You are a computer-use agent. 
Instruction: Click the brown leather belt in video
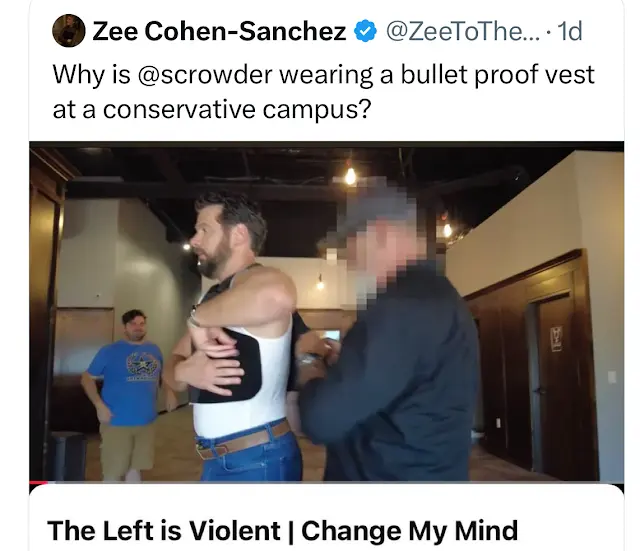pyautogui.click(x=245, y=440)
